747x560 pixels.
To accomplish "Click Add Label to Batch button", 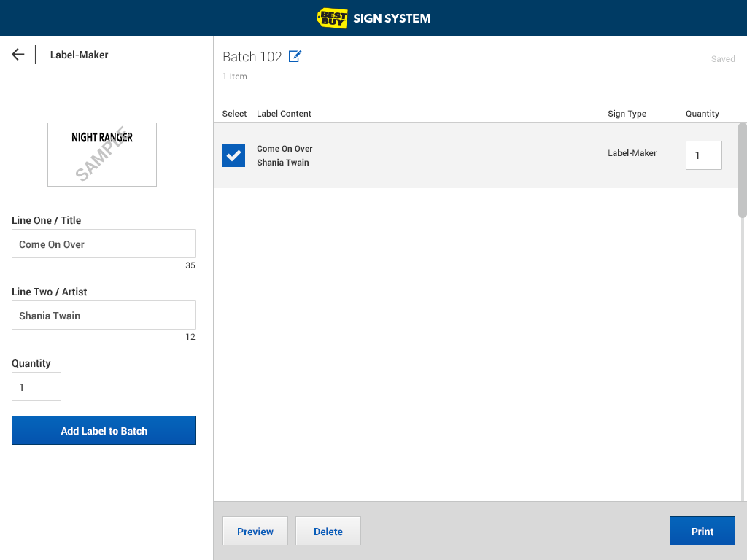I will click(104, 430).
